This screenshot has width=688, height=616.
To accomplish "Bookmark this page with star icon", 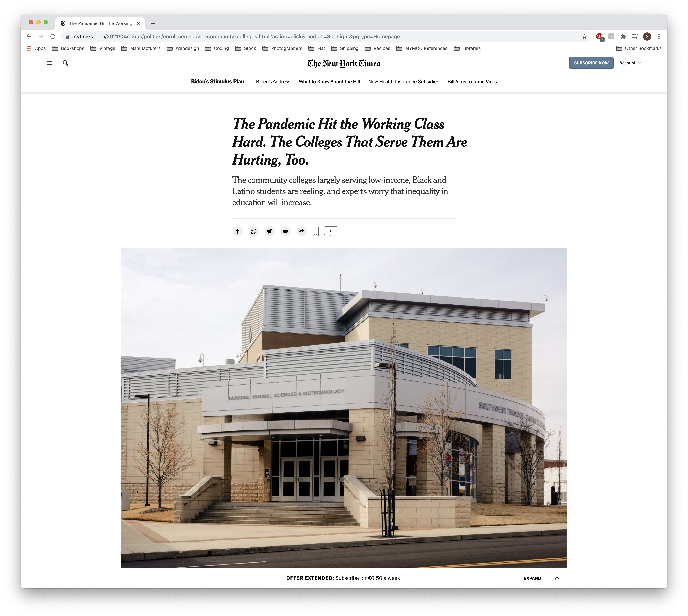I will click(584, 36).
